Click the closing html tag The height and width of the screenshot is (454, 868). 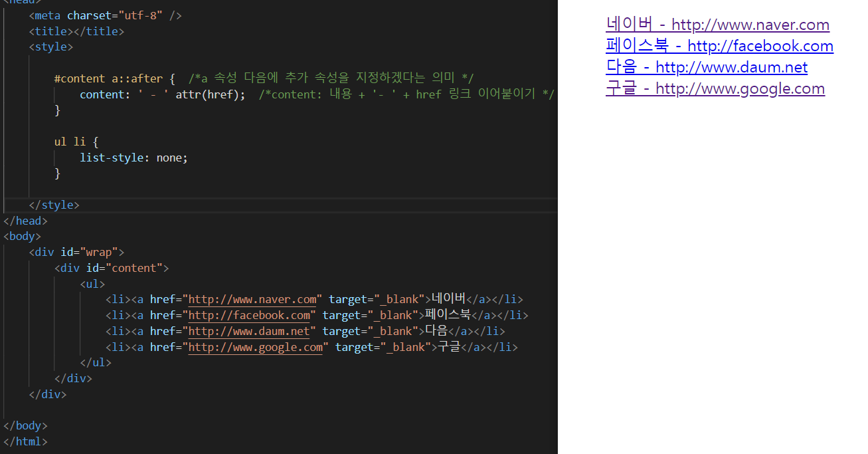pyautogui.click(x=25, y=441)
